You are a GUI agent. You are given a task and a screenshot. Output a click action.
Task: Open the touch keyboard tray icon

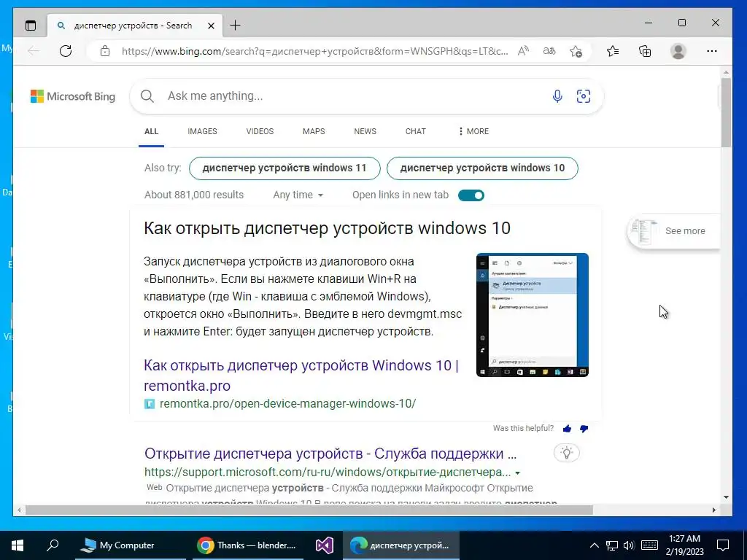[x=649, y=545]
